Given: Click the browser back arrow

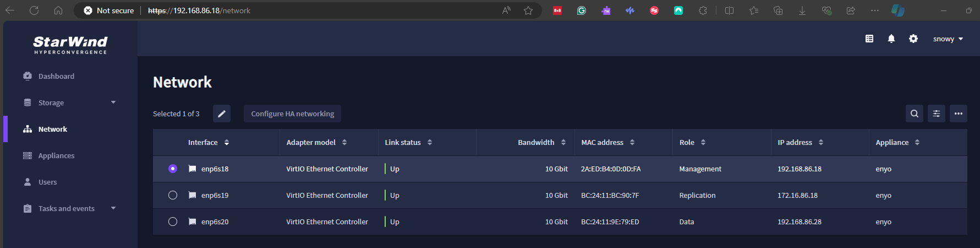Looking at the screenshot, I should [10, 10].
